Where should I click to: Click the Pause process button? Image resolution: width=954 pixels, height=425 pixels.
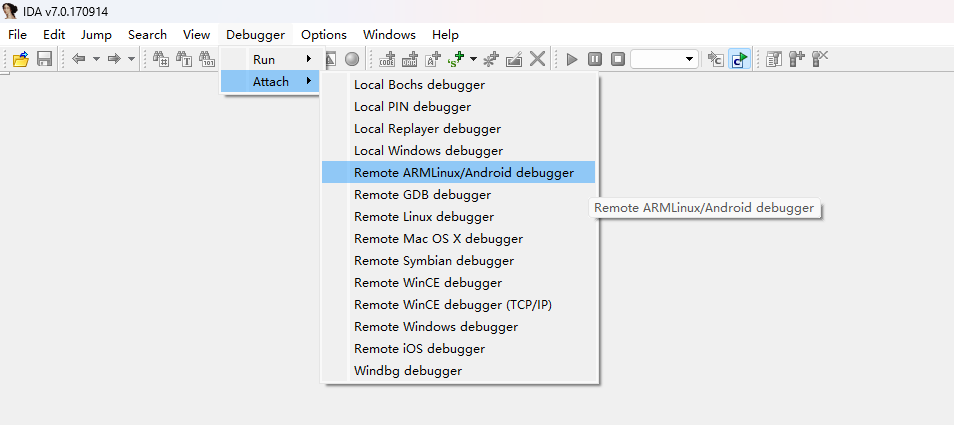[595, 59]
